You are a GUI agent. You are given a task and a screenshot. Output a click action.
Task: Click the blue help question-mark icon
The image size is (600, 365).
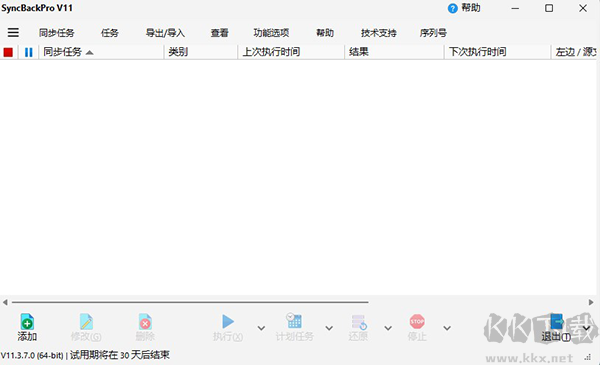pyautogui.click(x=452, y=8)
